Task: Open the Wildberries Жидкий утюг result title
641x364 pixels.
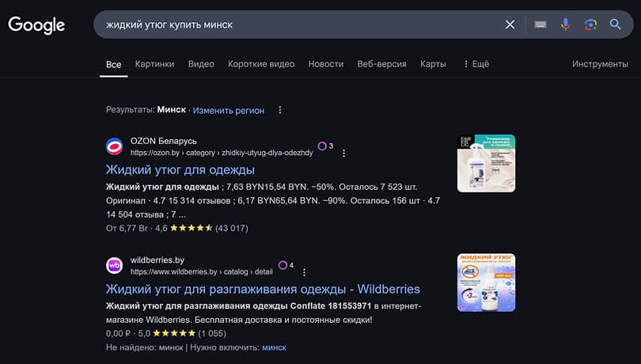Action: (263, 289)
